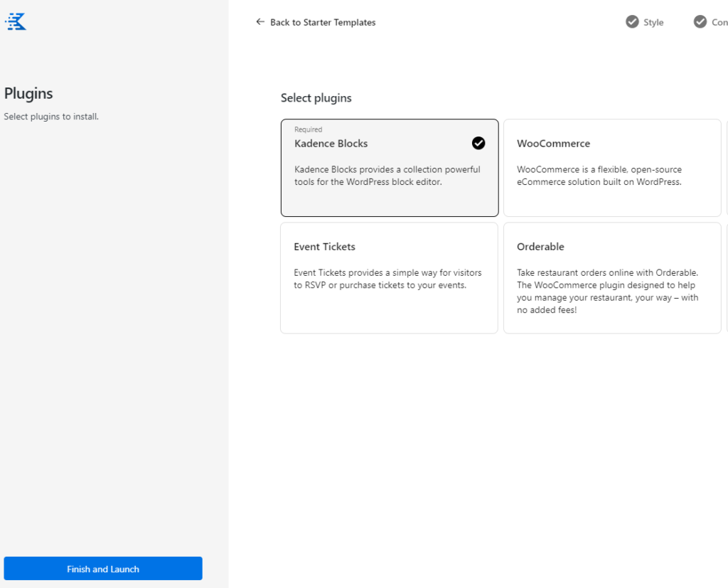The width and height of the screenshot is (728, 588).
Task: Open the Style step
Action: tap(645, 22)
